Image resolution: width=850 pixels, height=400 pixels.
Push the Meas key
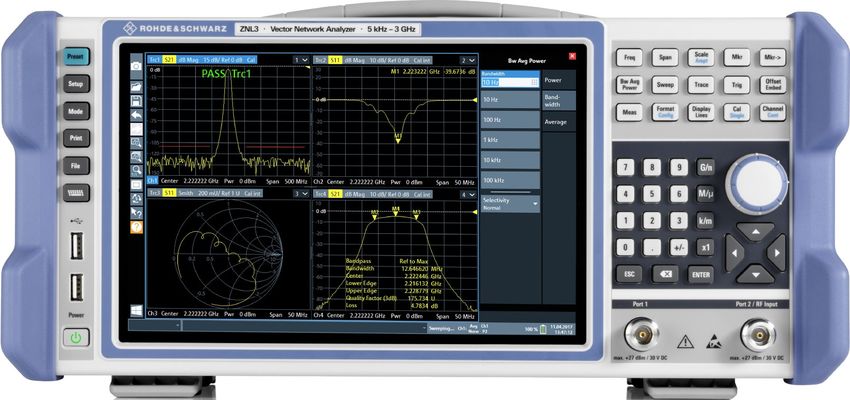click(629, 112)
